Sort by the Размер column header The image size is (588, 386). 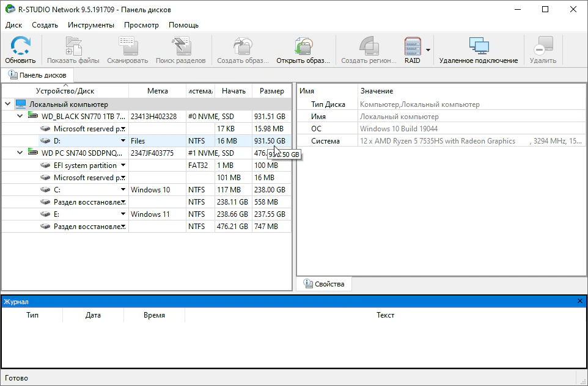[271, 91]
